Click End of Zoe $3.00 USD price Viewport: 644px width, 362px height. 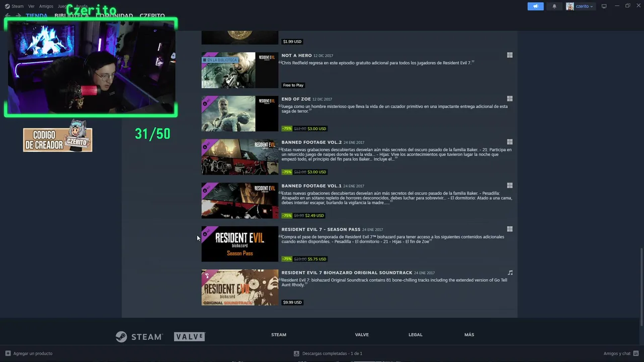pos(316,129)
